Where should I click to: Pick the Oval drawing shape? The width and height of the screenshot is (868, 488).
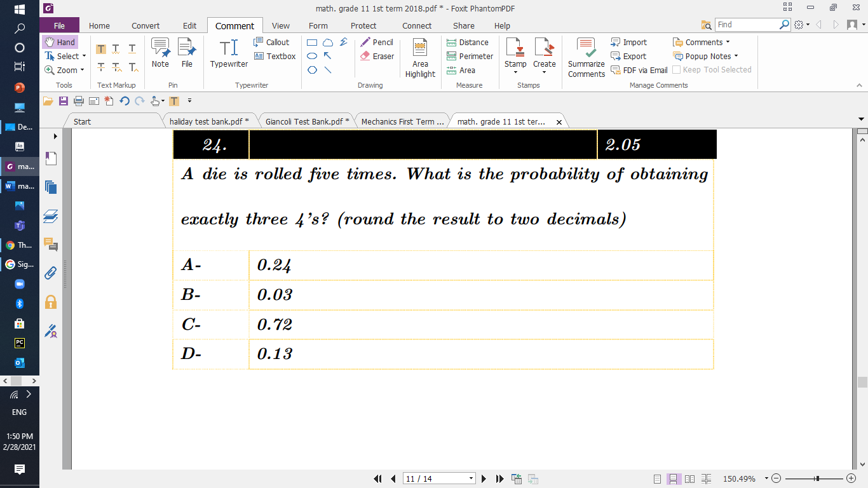coord(313,56)
